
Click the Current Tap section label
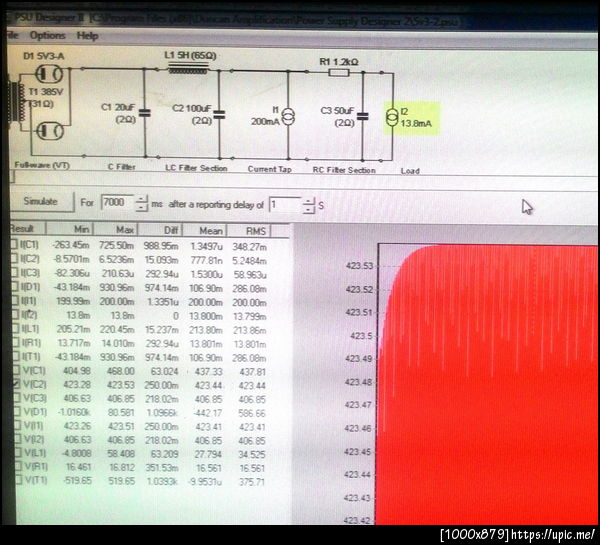(270, 169)
